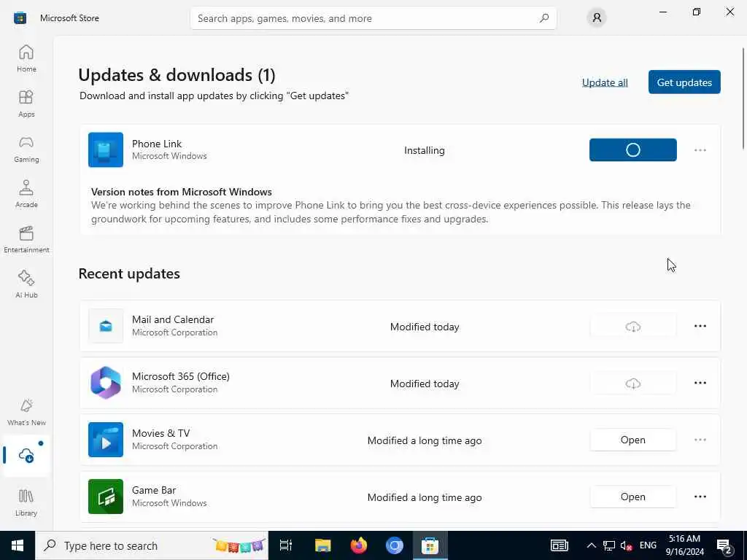Image resolution: width=747 pixels, height=560 pixels.
Task: Open more options for Phone Link
Action: point(700,150)
